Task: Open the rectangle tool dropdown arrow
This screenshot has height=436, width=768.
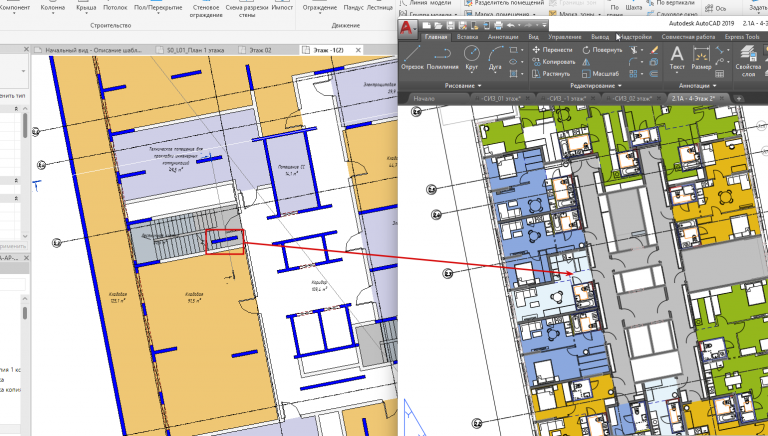Action: point(522,50)
